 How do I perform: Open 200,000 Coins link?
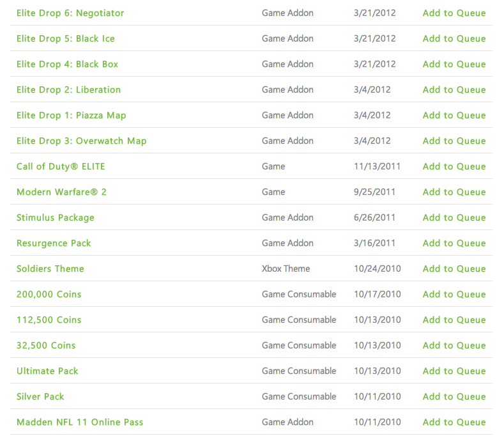49,295
